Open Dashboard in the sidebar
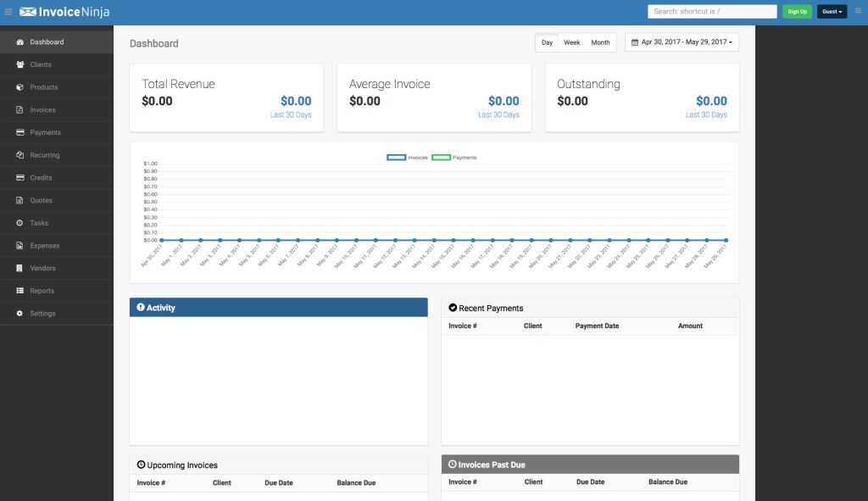The image size is (868, 501). [x=57, y=42]
